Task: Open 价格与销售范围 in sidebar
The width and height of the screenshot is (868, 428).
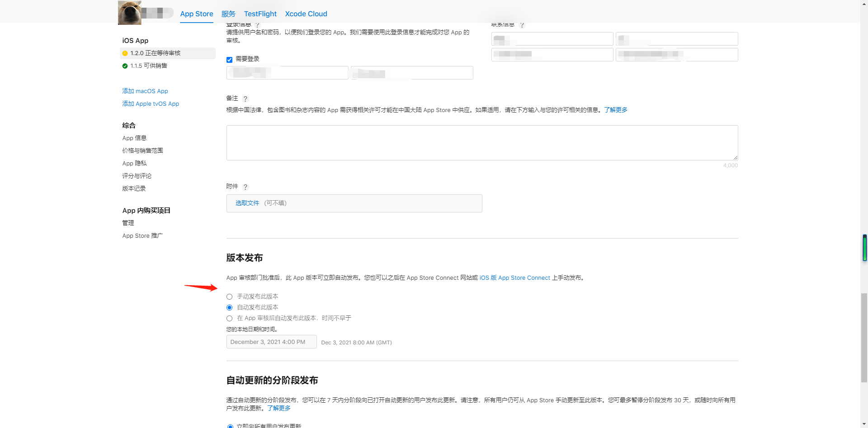Action: click(143, 151)
